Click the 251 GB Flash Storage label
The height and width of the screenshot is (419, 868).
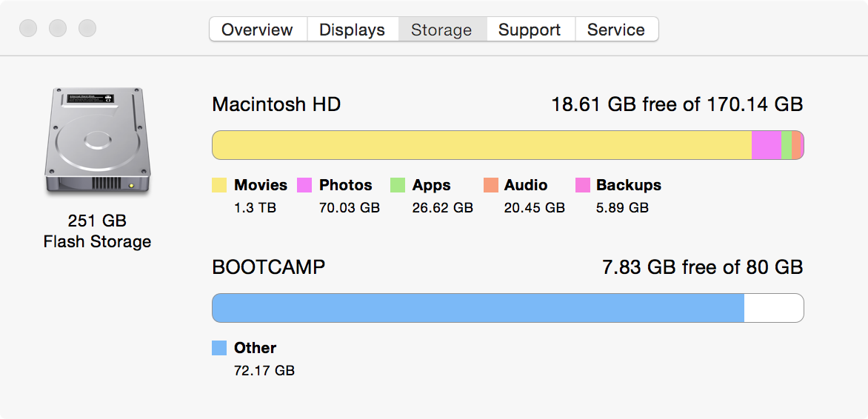pos(97,231)
